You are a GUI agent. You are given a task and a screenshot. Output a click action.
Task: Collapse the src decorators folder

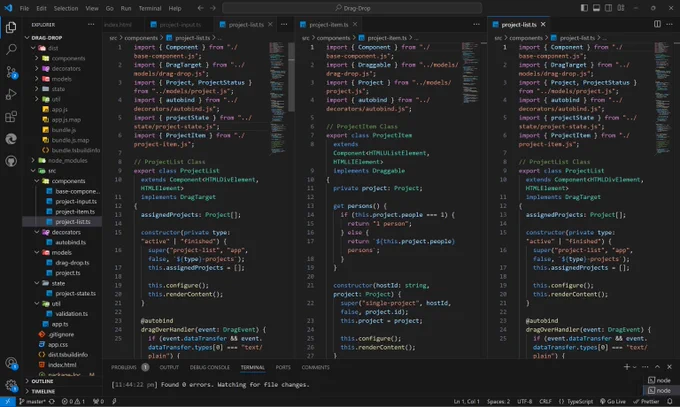tap(66, 232)
